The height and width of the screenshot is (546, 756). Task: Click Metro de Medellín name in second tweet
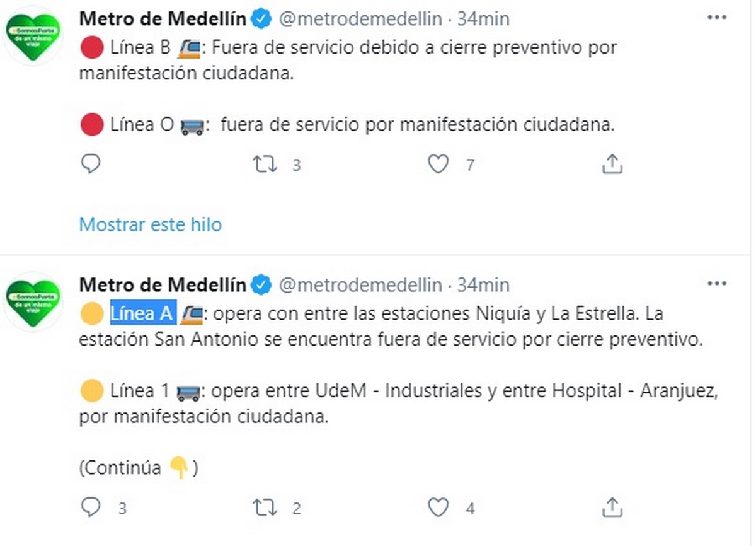163,286
